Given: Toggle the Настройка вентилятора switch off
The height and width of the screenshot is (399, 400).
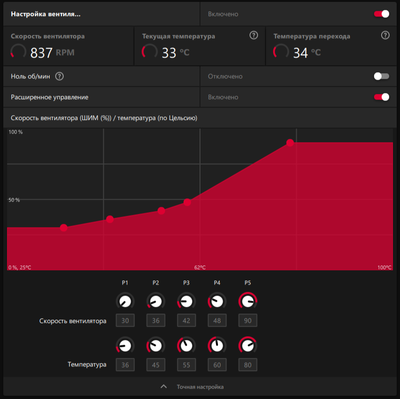Looking at the screenshot, I should point(381,14).
